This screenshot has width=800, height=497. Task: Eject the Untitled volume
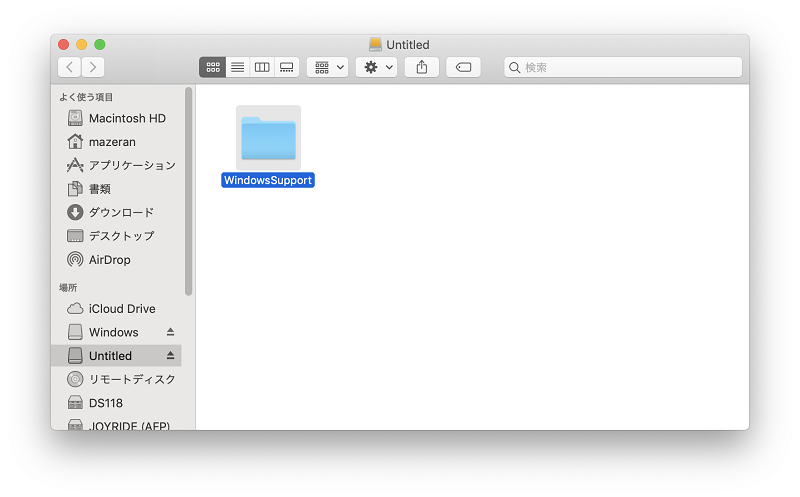click(x=170, y=356)
